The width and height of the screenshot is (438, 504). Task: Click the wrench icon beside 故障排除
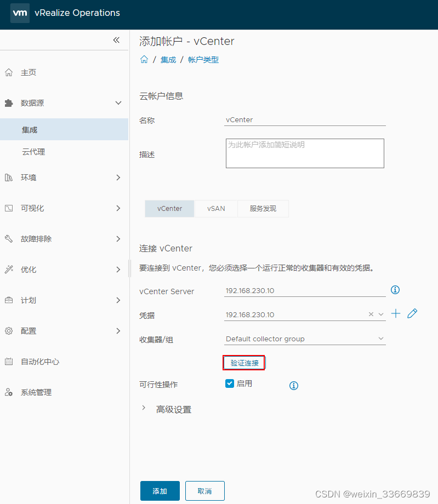(9, 239)
